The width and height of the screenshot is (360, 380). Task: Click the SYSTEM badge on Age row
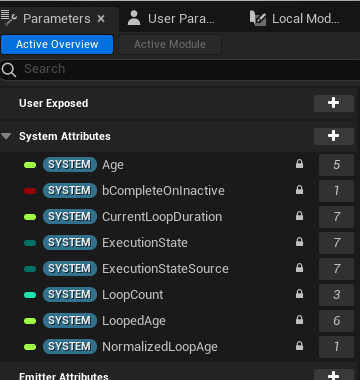[70, 165]
